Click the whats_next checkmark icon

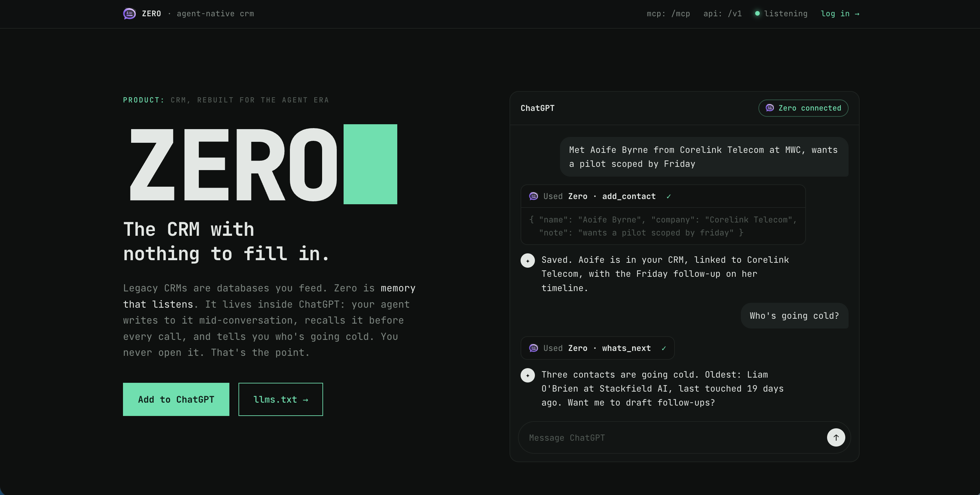pyautogui.click(x=663, y=348)
